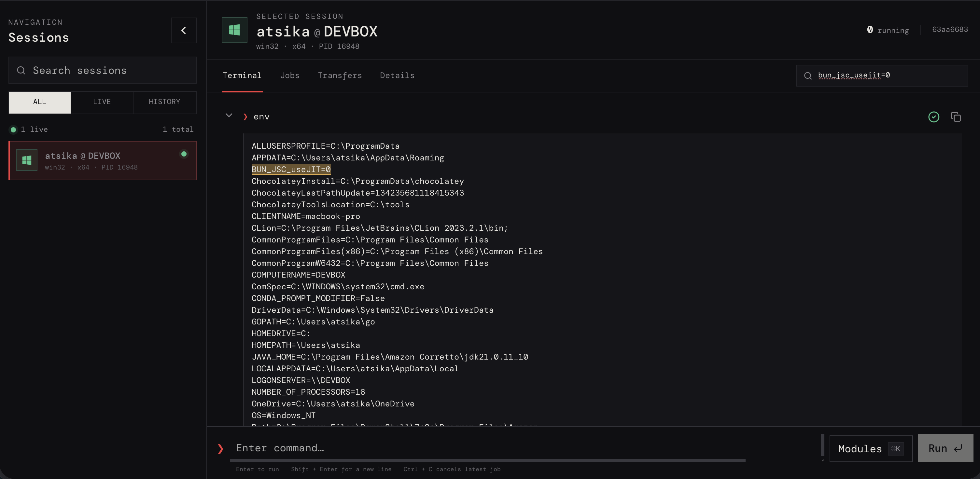The image size is (980, 479).
Task: Click the GOPATH environment variable line
Action: click(313, 322)
